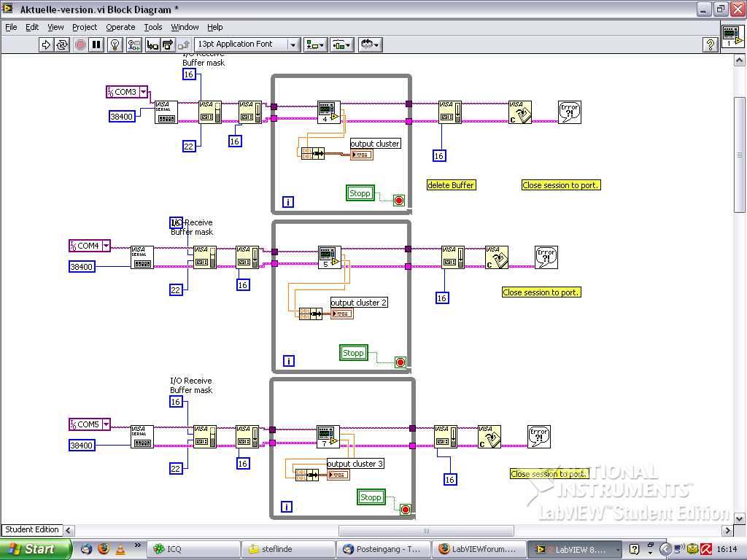Screen dimensions: 747x560
Task: Select the VISA Serial configure node for COM3
Action: [166, 112]
